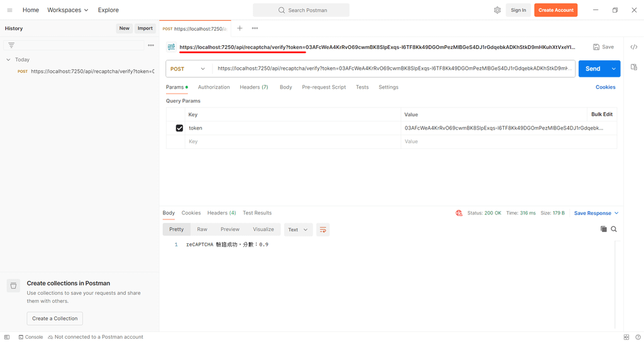Click Not connected to a Postman account
Screen dimensions: 644x342
(x=96, y=337)
